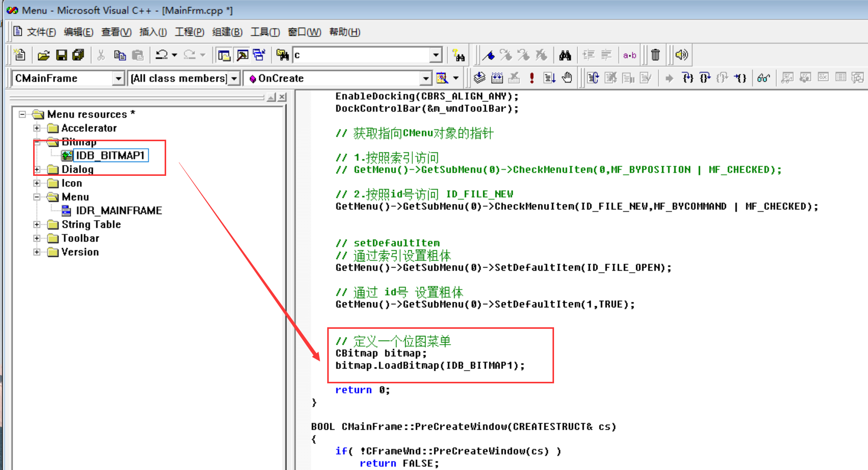Click the WizardBar actions wand icon
Viewport: 868px width, 470px height.
click(x=442, y=78)
